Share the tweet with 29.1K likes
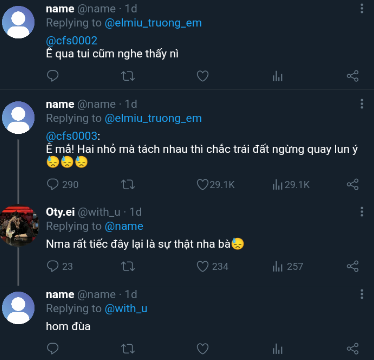374x360 pixels. tap(352, 184)
